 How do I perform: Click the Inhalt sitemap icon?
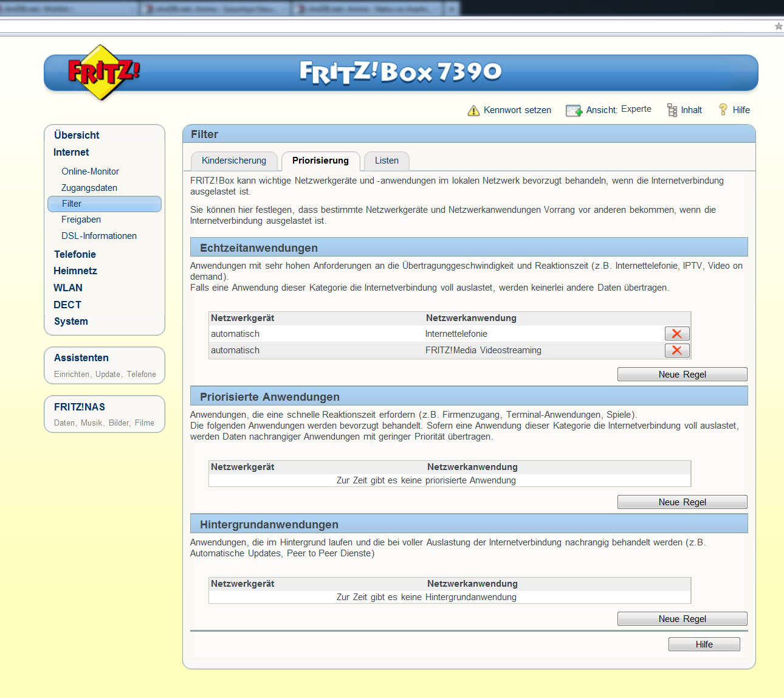pyautogui.click(x=672, y=110)
